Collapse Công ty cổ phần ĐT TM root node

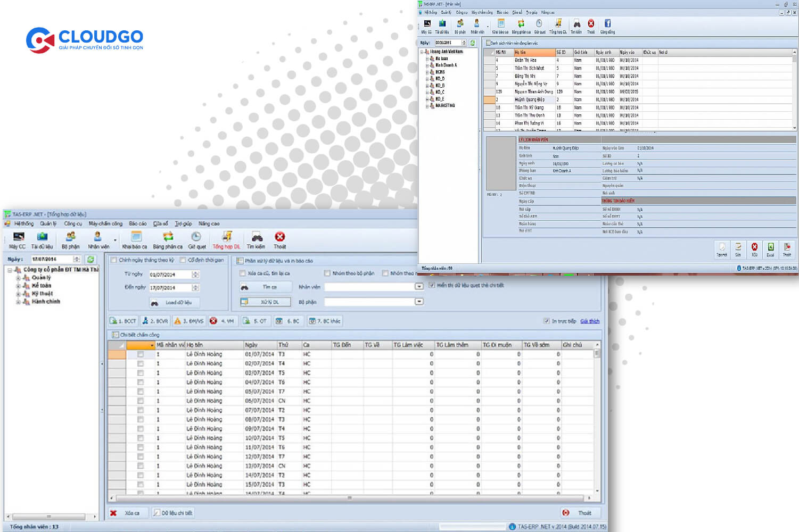pos(10,270)
